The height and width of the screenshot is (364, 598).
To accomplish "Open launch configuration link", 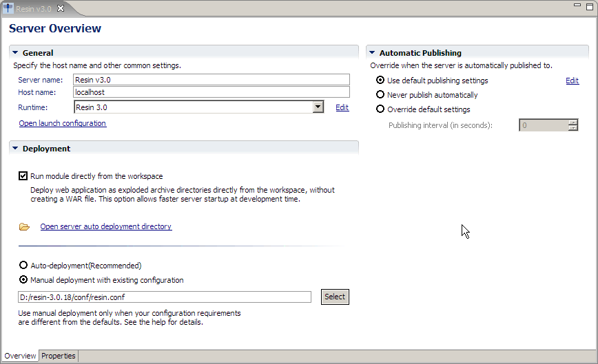I will point(63,123).
